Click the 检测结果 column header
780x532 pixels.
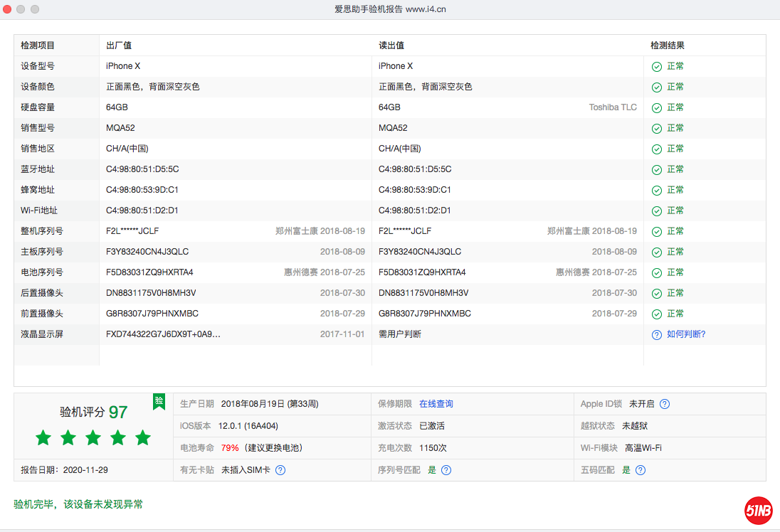(668, 46)
